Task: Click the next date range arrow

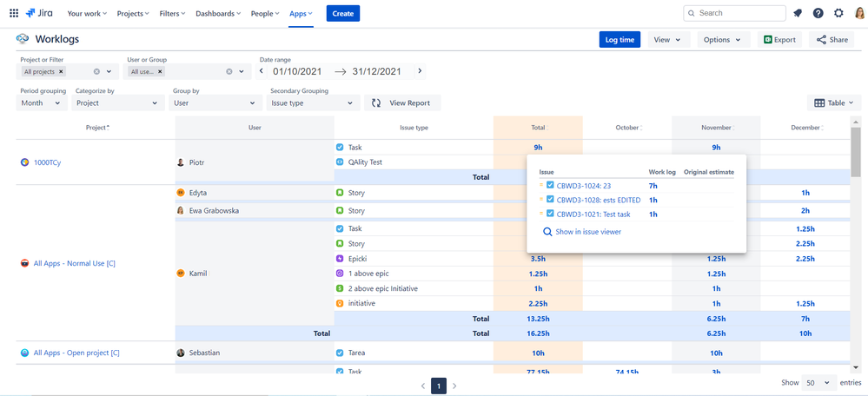Action: click(420, 71)
